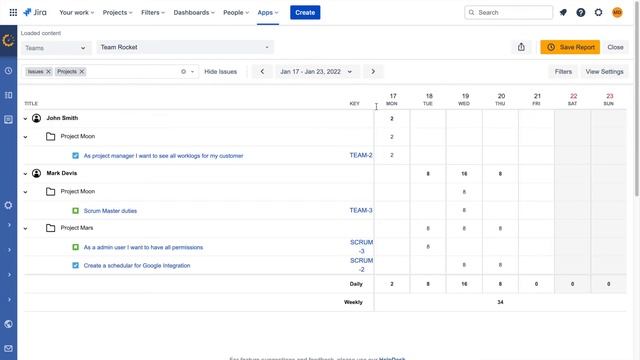Open the globe icon in sidebar
The image size is (640, 360).
(8, 324)
